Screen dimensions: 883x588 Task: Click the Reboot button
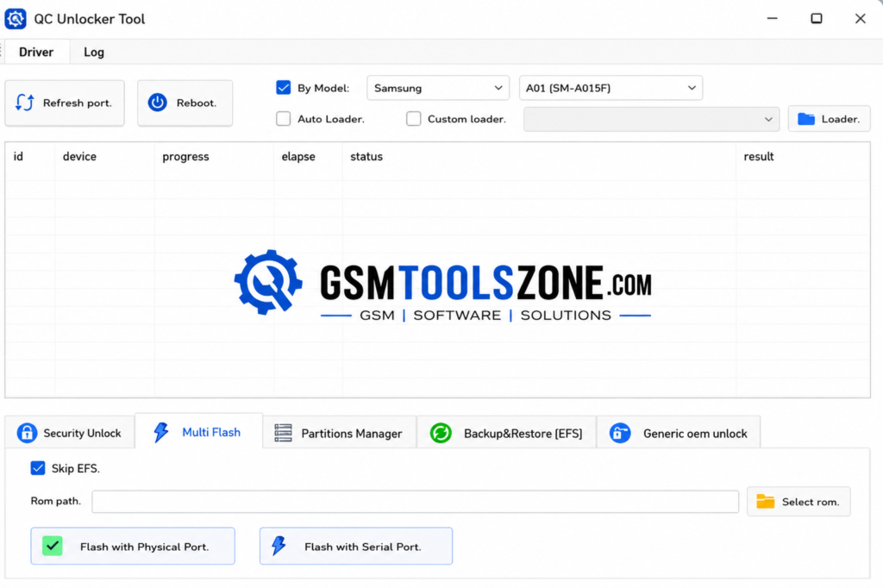tap(185, 103)
